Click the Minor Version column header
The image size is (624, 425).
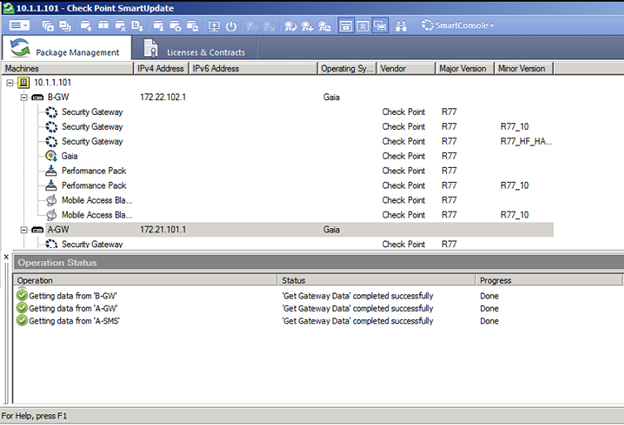524,68
